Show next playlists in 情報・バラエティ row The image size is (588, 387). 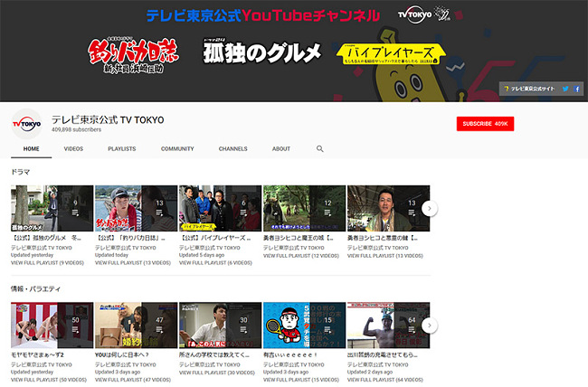point(430,326)
